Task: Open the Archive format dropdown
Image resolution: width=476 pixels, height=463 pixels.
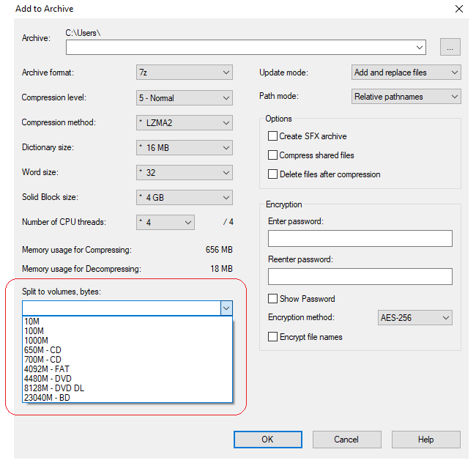Action: (185, 73)
